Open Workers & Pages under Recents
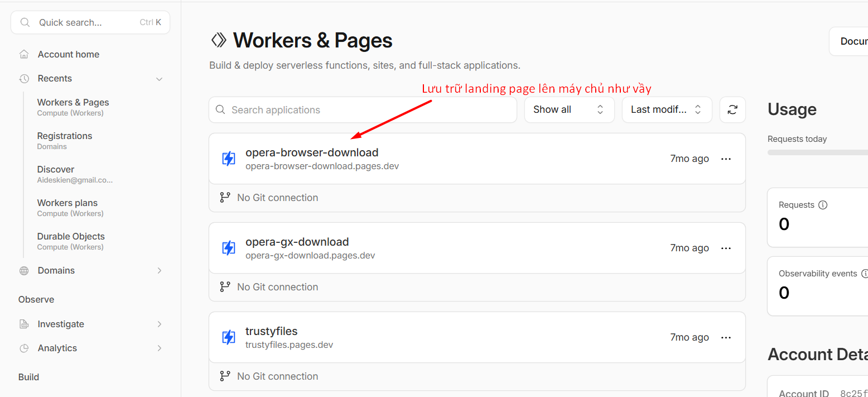The width and height of the screenshot is (868, 397). tap(73, 107)
